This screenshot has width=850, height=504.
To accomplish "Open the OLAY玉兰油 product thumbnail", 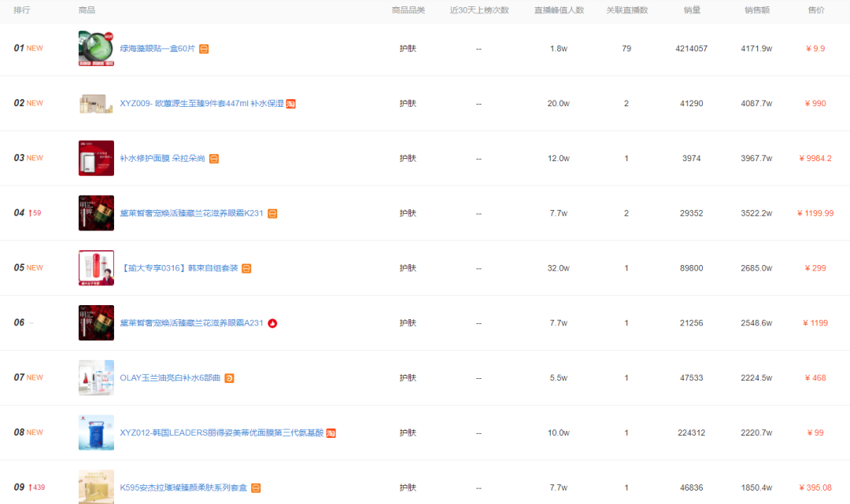I will 97,377.
